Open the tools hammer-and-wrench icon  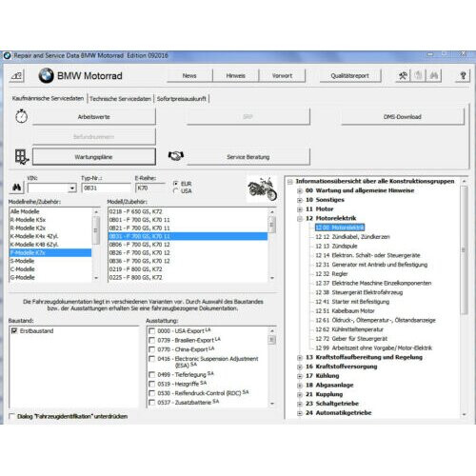point(403,75)
